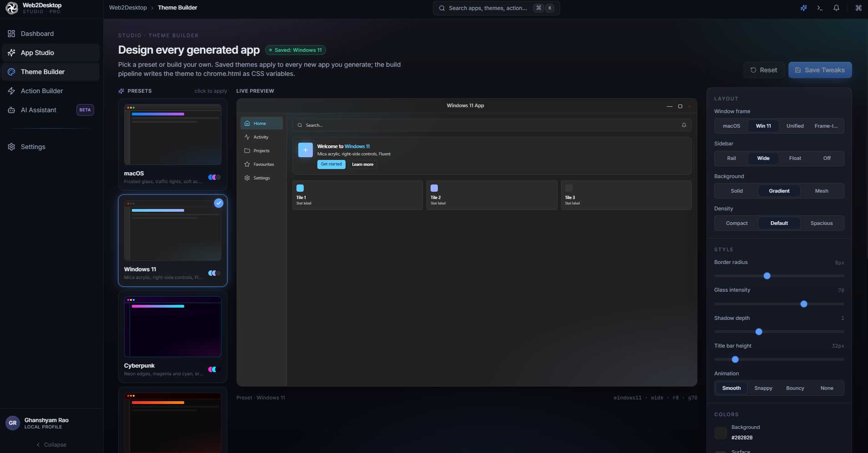Apply the macOS preset thumbnail

coord(173,134)
